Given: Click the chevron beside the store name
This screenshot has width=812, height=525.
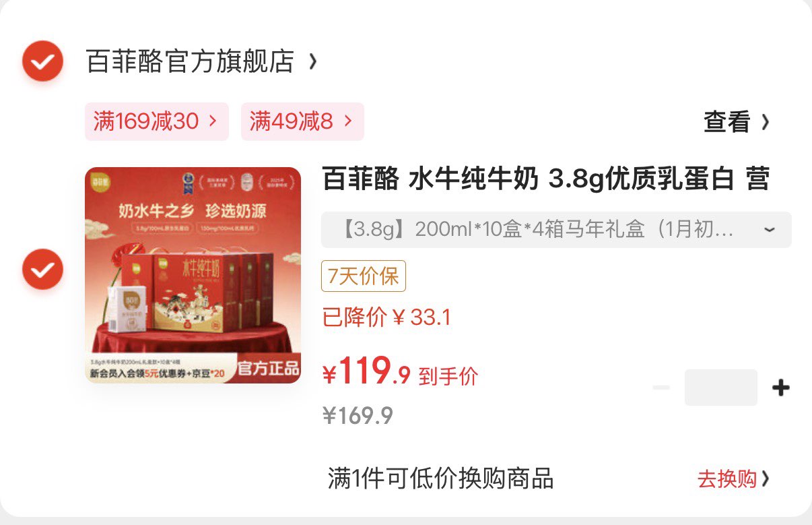Looking at the screenshot, I should coord(312,62).
